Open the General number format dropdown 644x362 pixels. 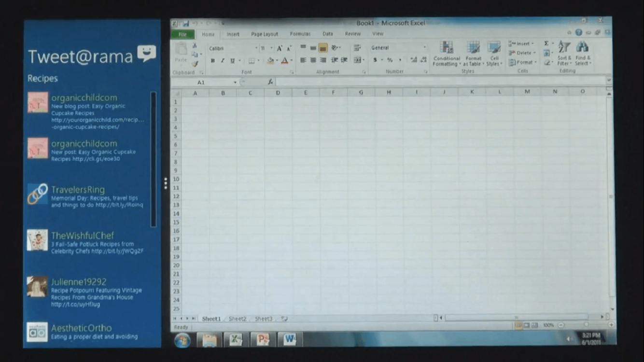(x=424, y=48)
